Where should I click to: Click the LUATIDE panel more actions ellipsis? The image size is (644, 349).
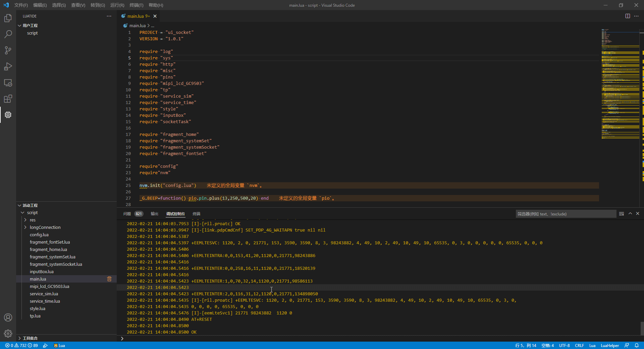point(109,16)
